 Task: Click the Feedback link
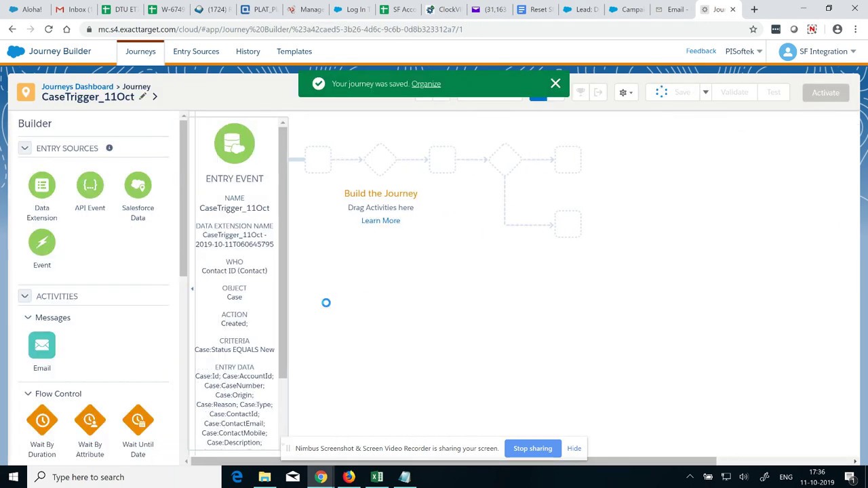701,51
